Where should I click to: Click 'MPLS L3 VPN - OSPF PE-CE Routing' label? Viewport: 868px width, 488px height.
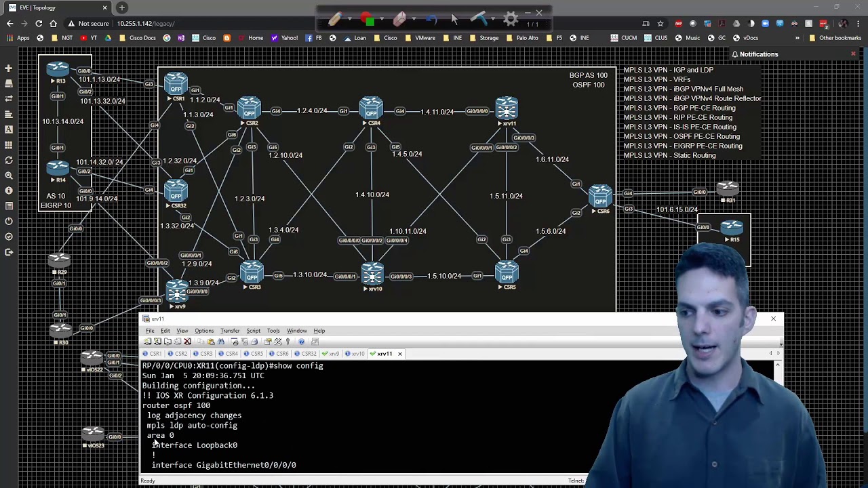682,136
